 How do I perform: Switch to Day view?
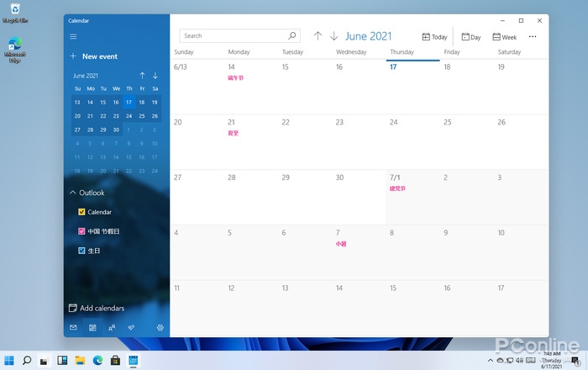coord(471,37)
